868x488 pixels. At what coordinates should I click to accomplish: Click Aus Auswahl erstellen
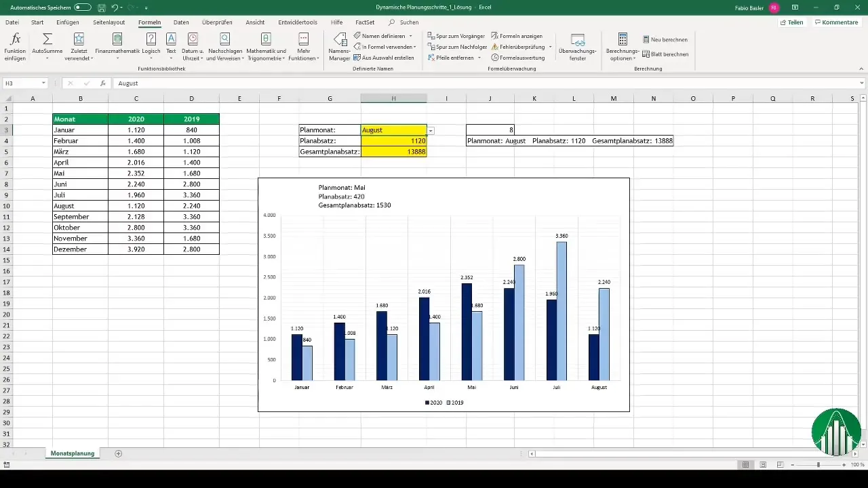(384, 58)
